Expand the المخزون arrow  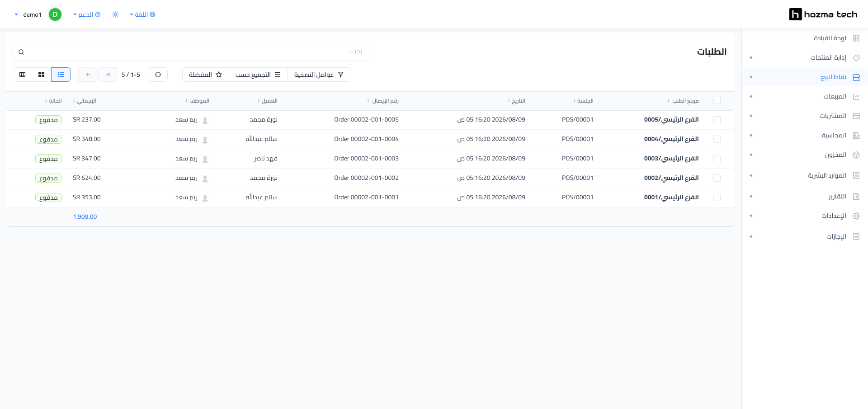[x=751, y=155]
